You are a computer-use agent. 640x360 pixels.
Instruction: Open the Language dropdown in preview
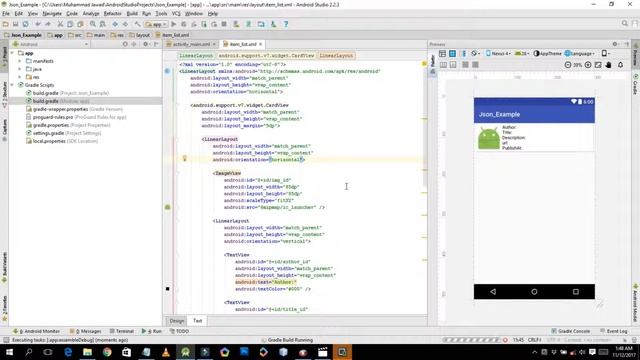(579, 53)
